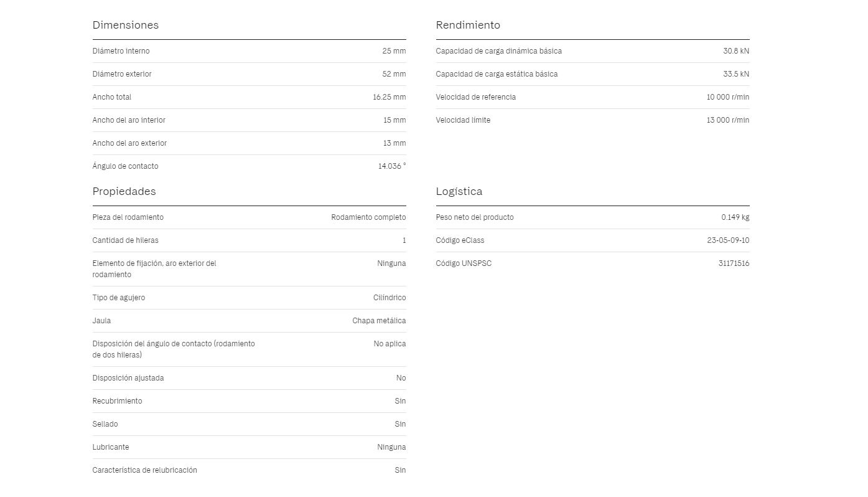Image resolution: width=868 pixels, height=497 pixels.
Task: Select the Chapa metálica cage value
Action: click(x=379, y=321)
